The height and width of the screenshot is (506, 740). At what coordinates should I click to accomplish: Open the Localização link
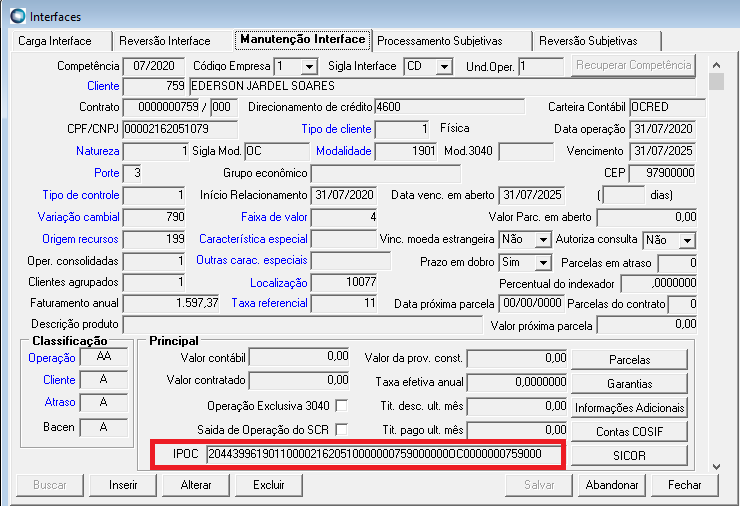[278, 283]
